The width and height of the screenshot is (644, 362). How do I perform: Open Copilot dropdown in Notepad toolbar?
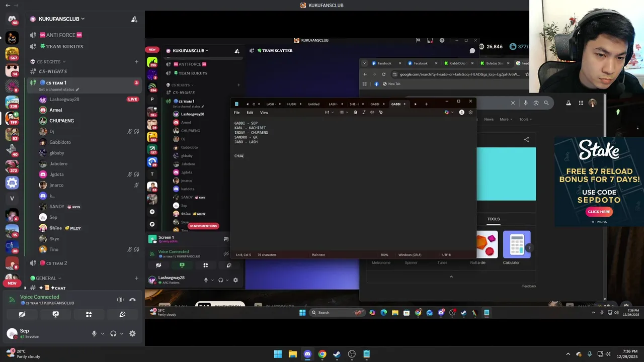coord(448,112)
